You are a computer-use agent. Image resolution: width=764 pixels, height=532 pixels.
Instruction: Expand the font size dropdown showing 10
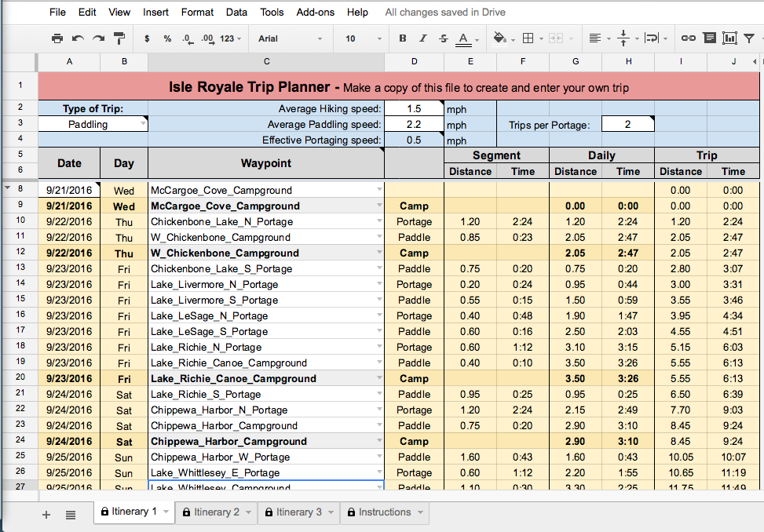click(x=361, y=38)
